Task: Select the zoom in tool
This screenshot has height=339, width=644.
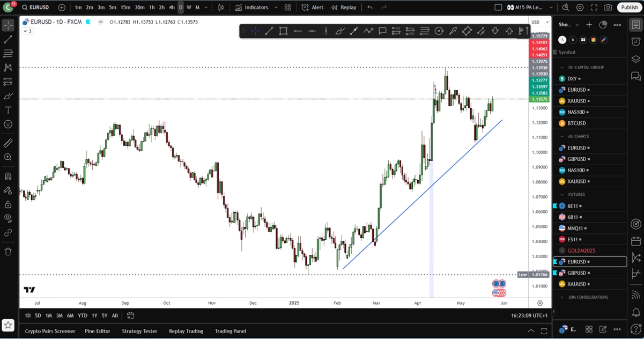Action: coord(8,157)
